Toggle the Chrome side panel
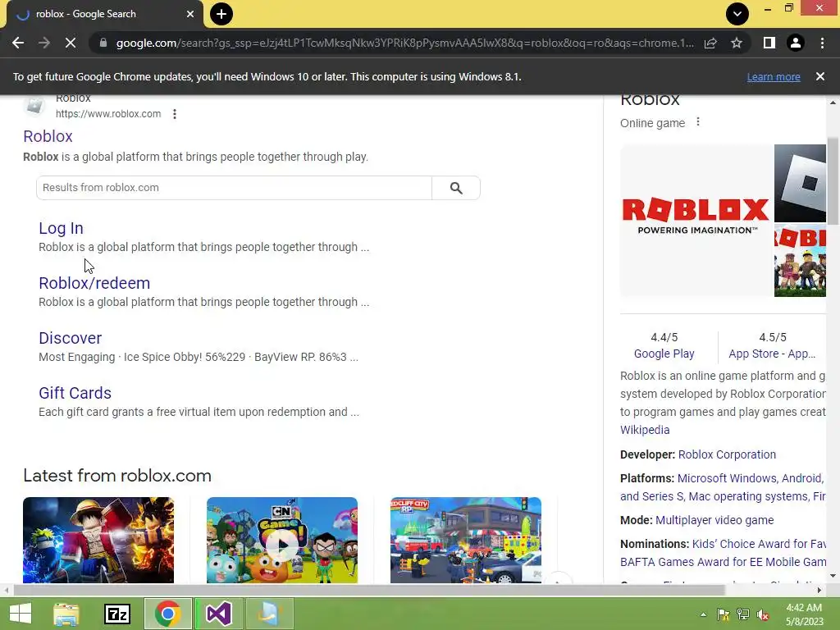 coord(769,43)
